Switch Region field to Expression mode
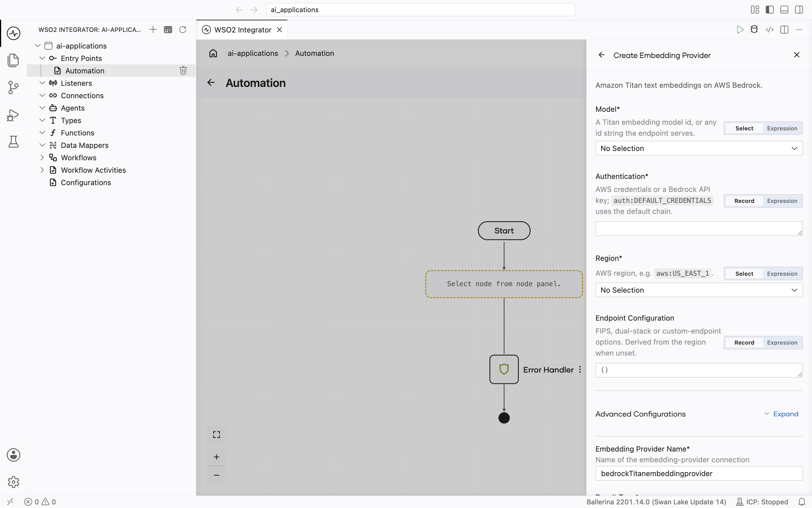 (x=782, y=273)
